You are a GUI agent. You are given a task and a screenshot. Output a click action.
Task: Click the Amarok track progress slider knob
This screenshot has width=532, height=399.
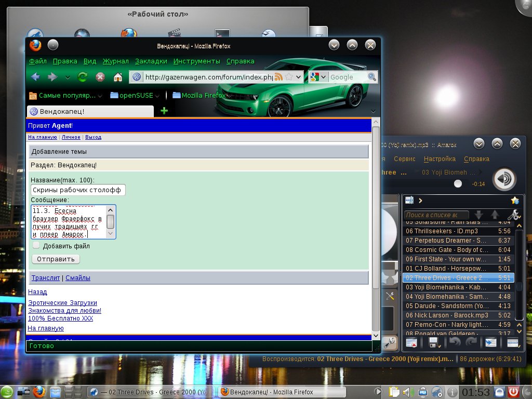click(458, 183)
